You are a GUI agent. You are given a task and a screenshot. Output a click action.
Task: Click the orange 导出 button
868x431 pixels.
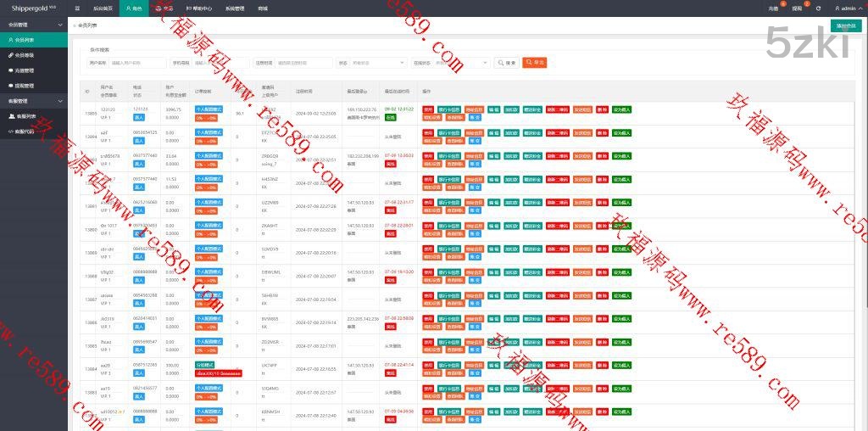[x=534, y=63]
